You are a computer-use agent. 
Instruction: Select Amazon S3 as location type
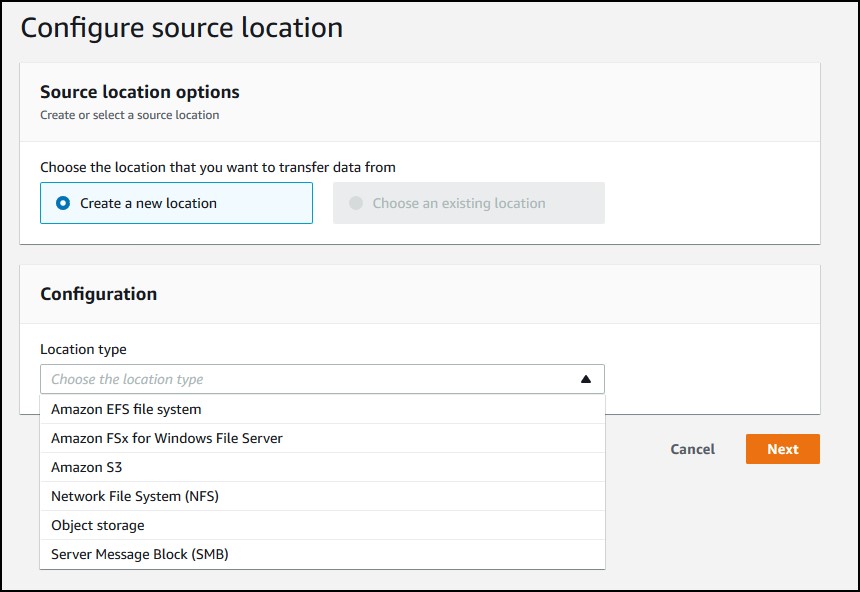point(322,467)
